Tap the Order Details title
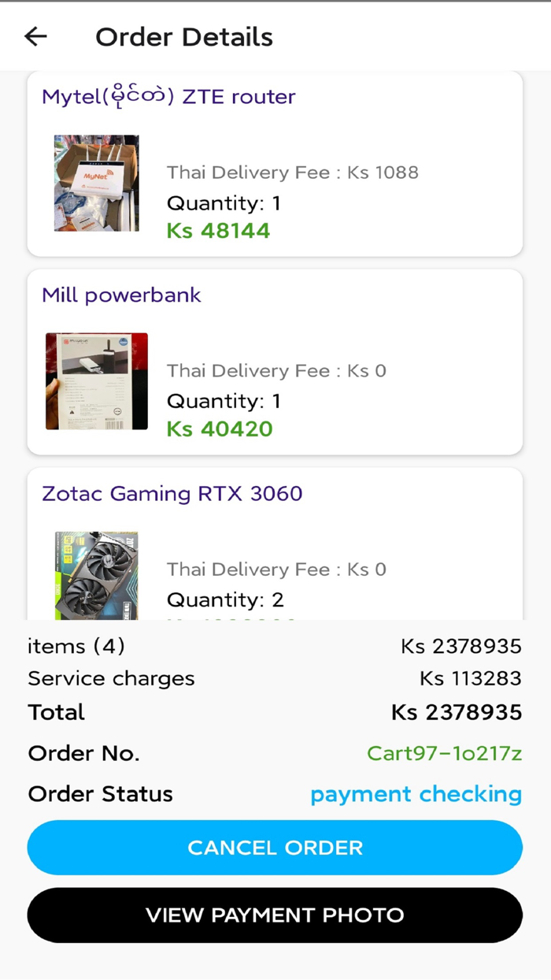 184,36
